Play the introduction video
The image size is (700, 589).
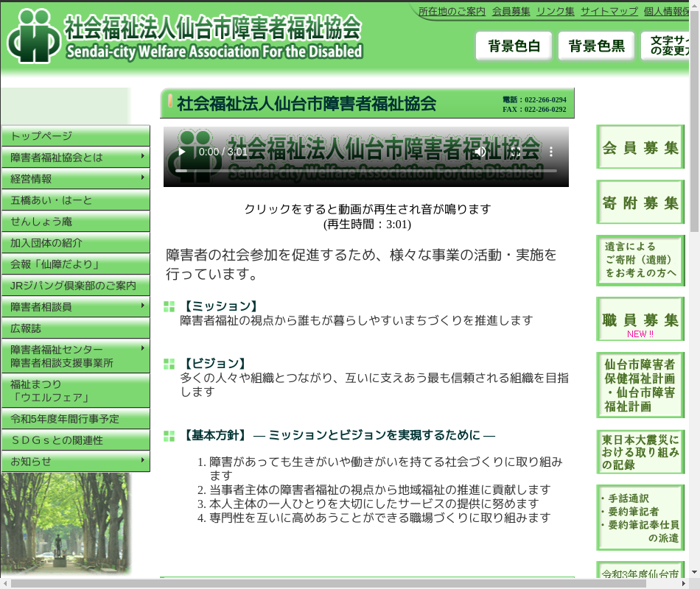point(181,152)
